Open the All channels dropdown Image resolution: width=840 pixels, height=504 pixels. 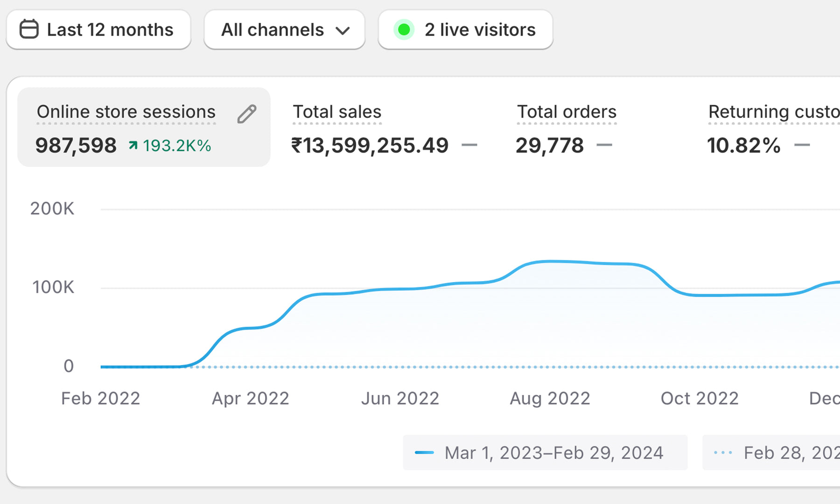pos(284,30)
